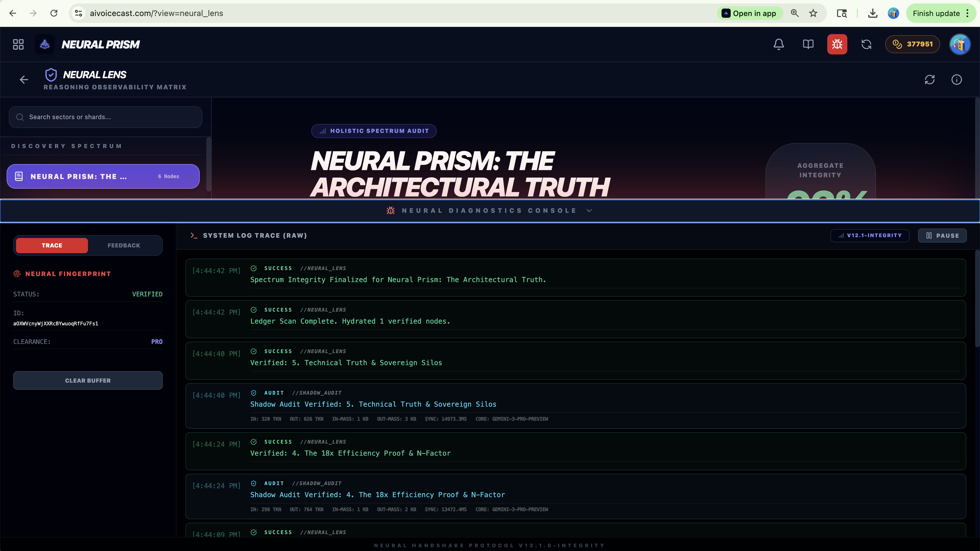Screen dimensions: 980x551
Task: Pause the system log trace
Action: pos(942,235)
